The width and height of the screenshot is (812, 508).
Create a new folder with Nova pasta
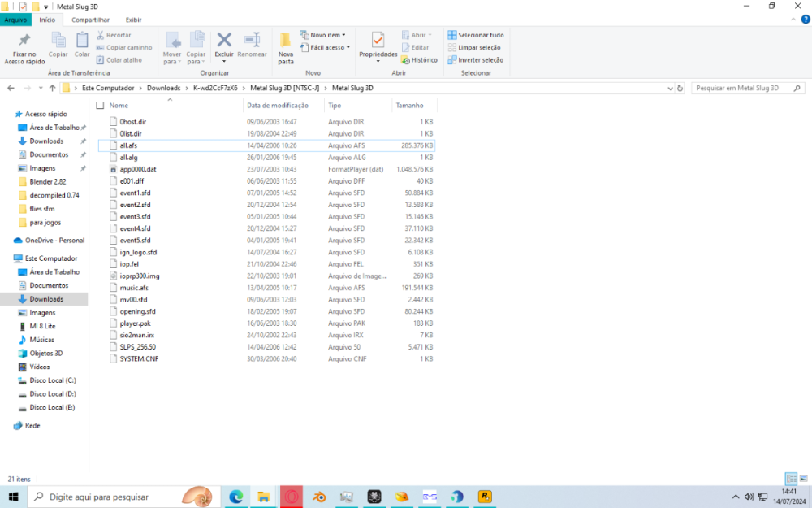286,48
